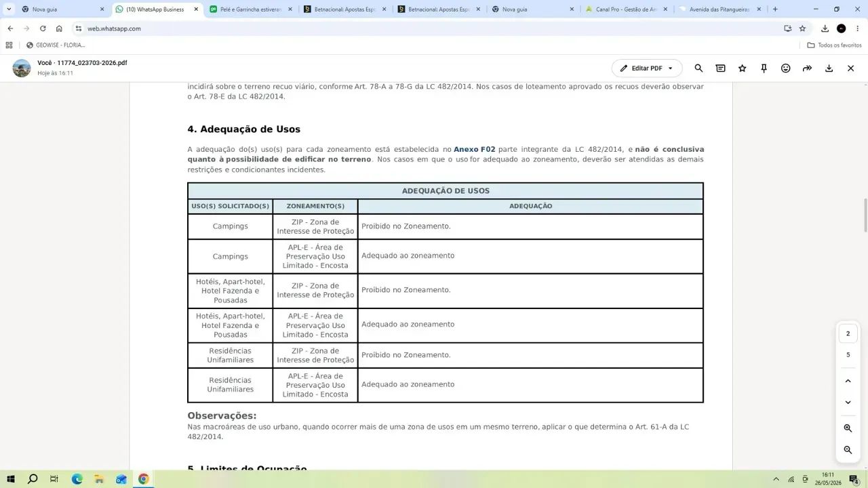
Task: Zoom in on the PDF page
Action: click(x=848, y=428)
